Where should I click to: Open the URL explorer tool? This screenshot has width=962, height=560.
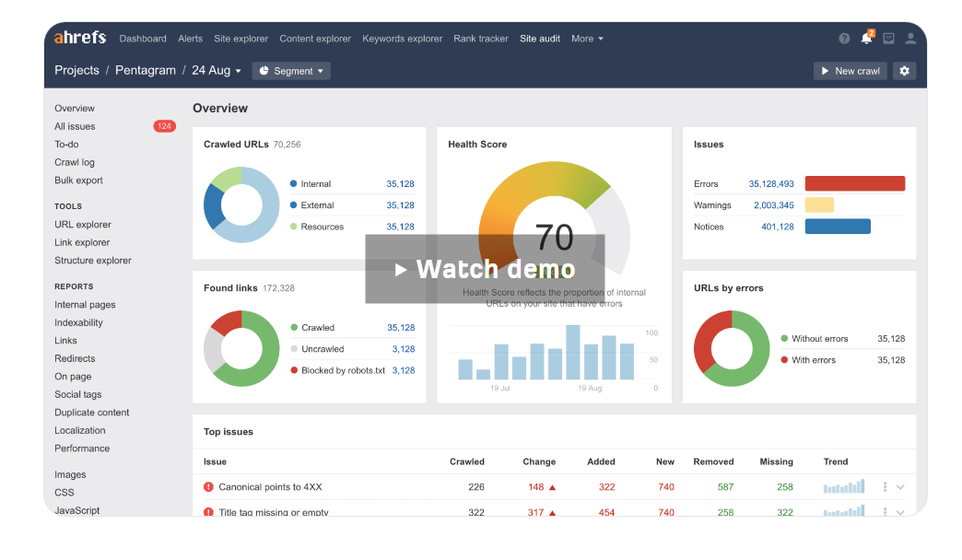point(83,225)
